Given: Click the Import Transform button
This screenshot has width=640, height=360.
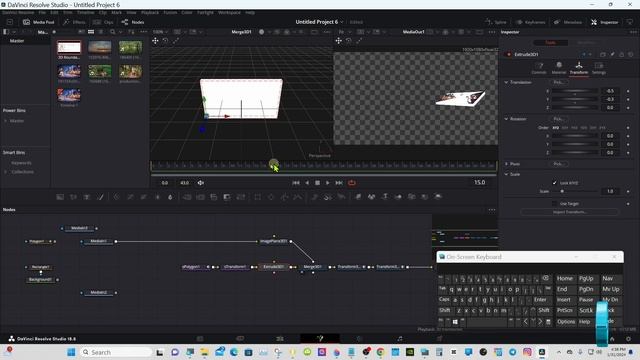Looking at the screenshot, I should pyautogui.click(x=569, y=212).
